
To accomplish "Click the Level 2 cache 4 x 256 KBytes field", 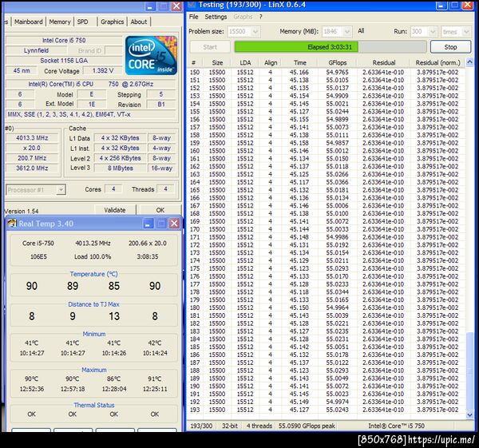I will click(x=121, y=158).
